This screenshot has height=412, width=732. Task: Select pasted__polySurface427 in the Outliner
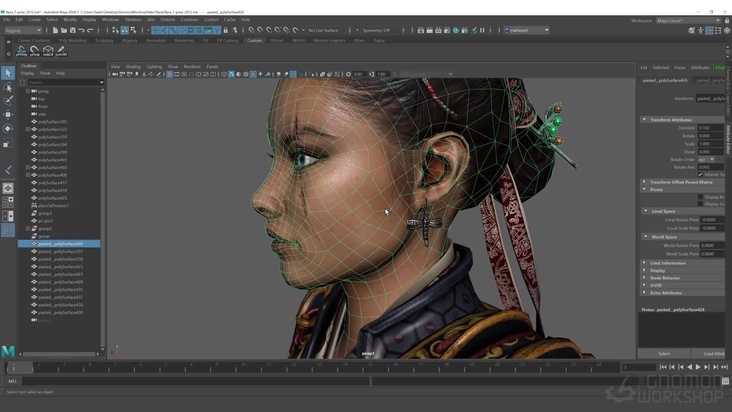59,274
